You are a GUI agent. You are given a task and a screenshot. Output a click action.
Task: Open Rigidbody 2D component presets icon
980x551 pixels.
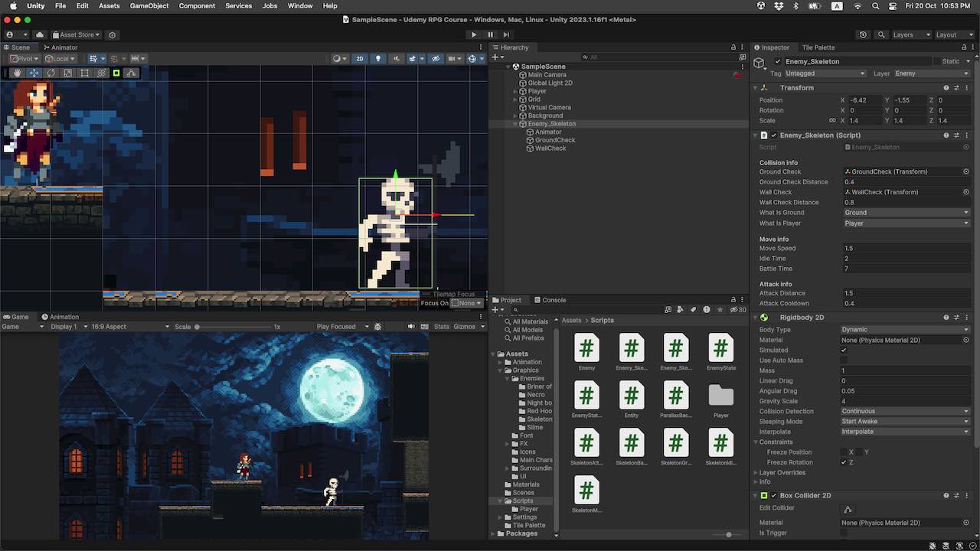click(956, 318)
